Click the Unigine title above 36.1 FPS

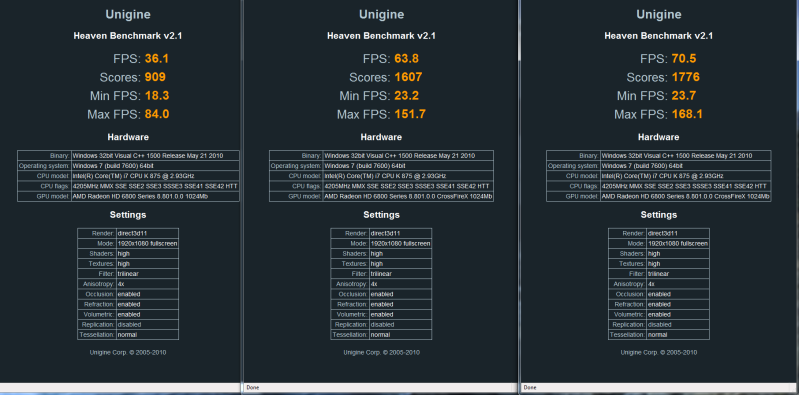coord(128,15)
